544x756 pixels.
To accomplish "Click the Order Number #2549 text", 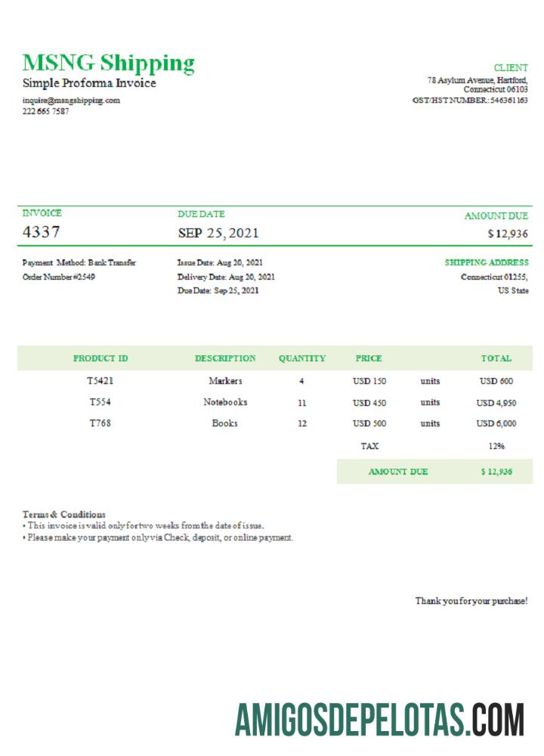I will 59,277.
